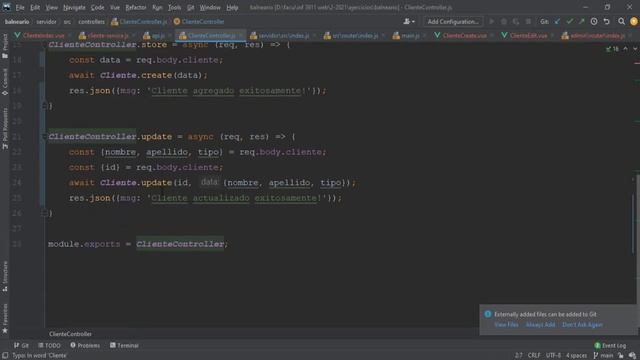Click the Run (play) toolbar icon
This screenshot has width=640, height=360.
pyautogui.click(x=491, y=22)
